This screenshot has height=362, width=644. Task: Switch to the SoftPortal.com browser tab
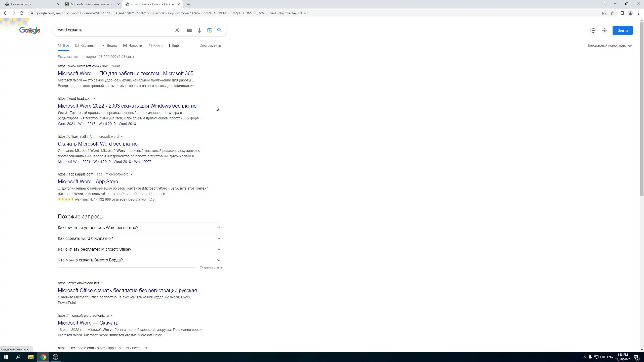(x=92, y=4)
